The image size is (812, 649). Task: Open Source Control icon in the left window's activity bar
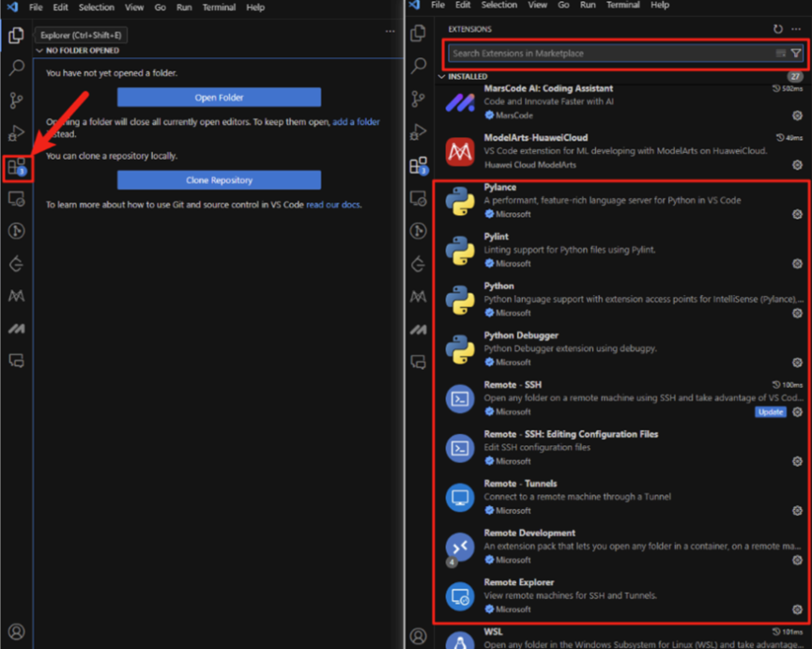pos(16,100)
